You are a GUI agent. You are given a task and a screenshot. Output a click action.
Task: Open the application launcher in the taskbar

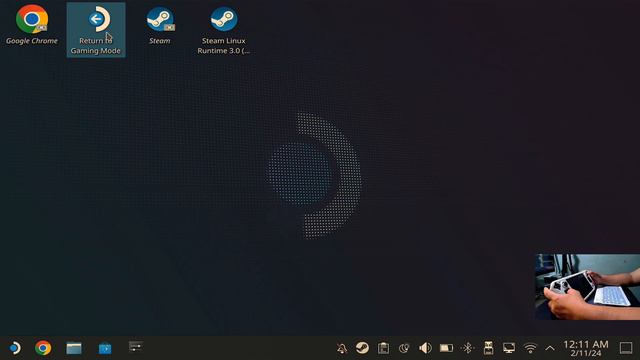point(15,348)
